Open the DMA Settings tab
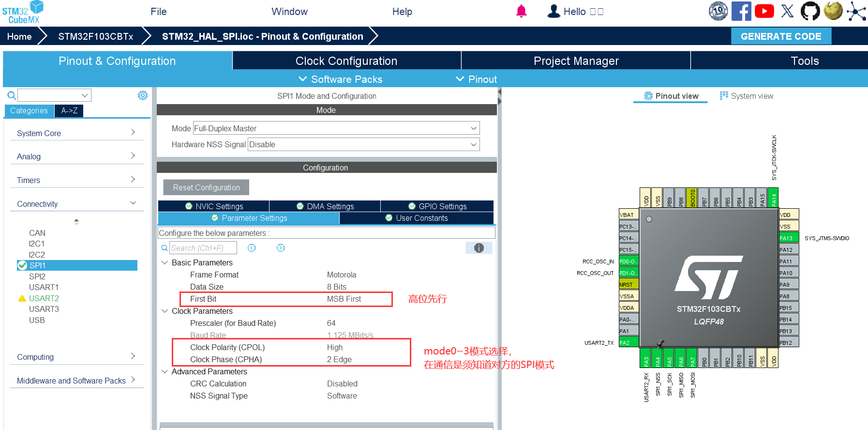Image resolution: width=868 pixels, height=430 pixels. 325,206
